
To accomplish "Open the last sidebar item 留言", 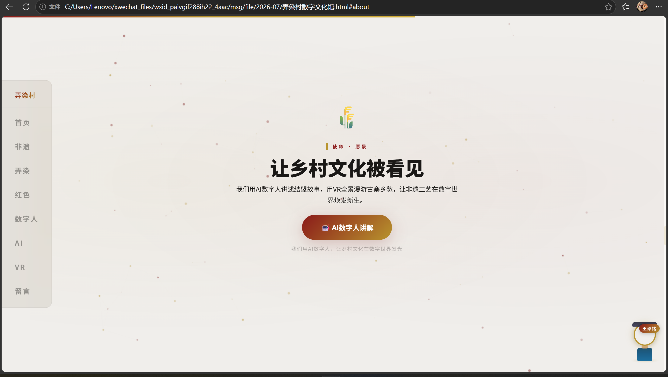I will tap(22, 291).
